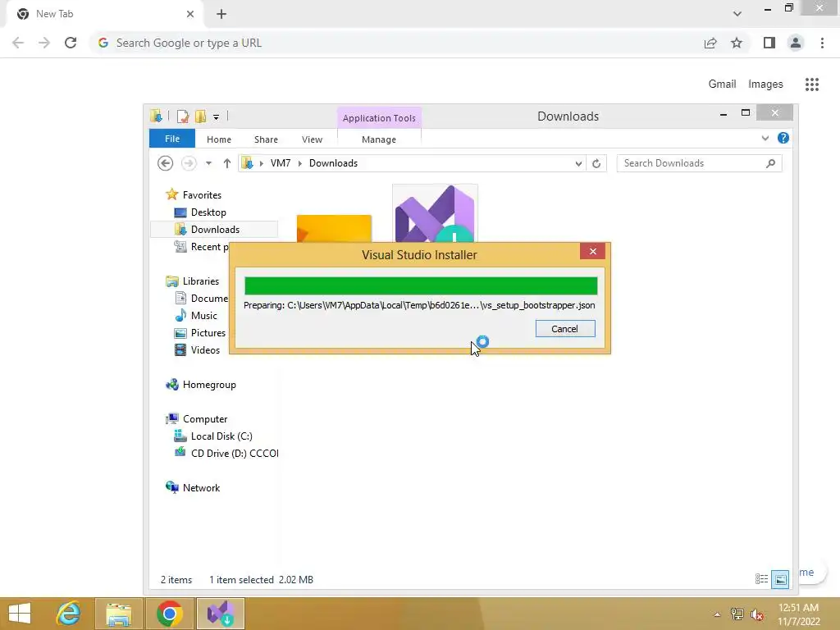Image resolution: width=840 pixels, height=630 pixels.
Task: Open Customize Quick Access Toolbar dropdown
Action: point(216,116)
